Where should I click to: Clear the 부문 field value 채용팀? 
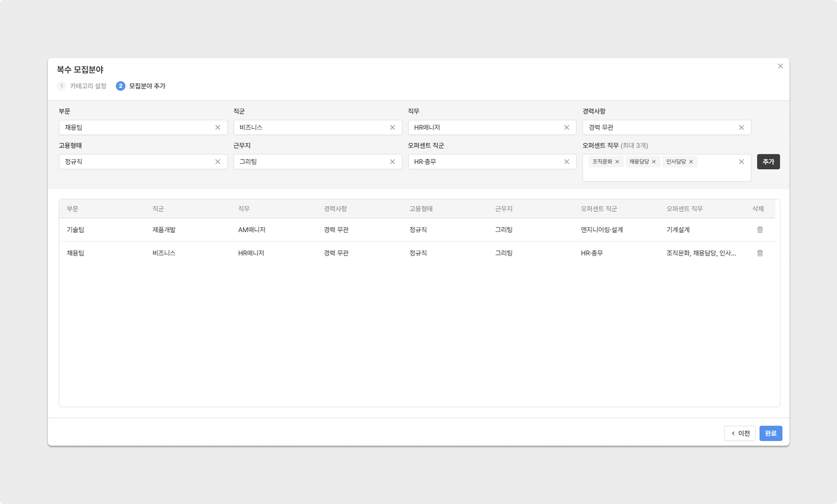[x=217, y=127]
